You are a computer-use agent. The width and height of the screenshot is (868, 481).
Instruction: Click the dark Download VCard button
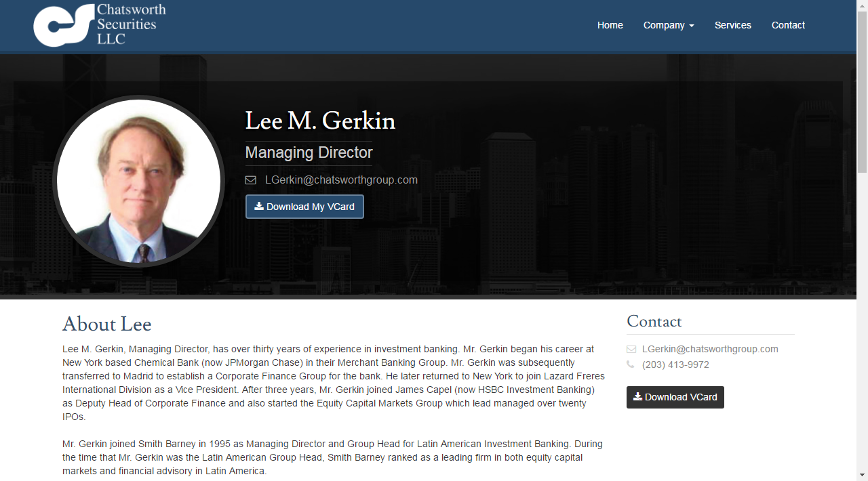point(675,397)
